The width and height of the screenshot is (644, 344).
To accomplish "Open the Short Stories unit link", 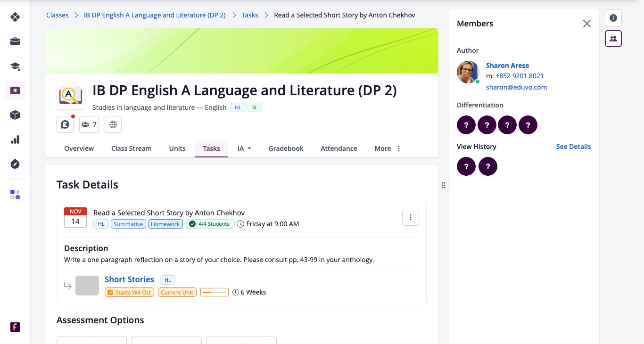I will point(129,279).
